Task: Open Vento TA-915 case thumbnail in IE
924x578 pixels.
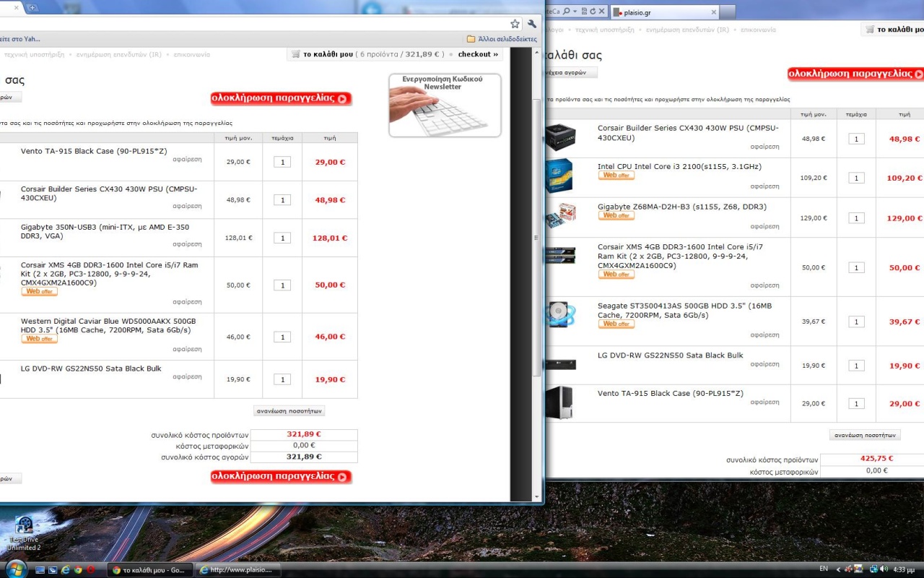Action: 560,402
